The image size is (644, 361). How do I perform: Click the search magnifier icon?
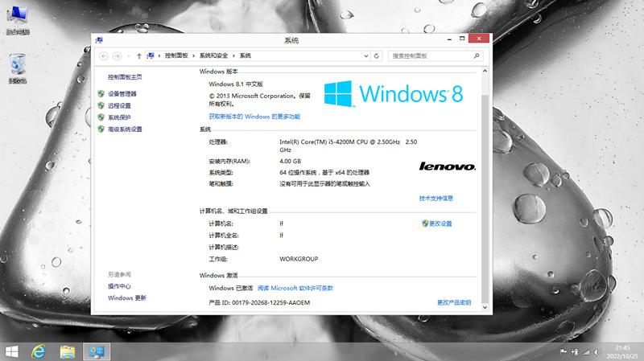[477, 55]
